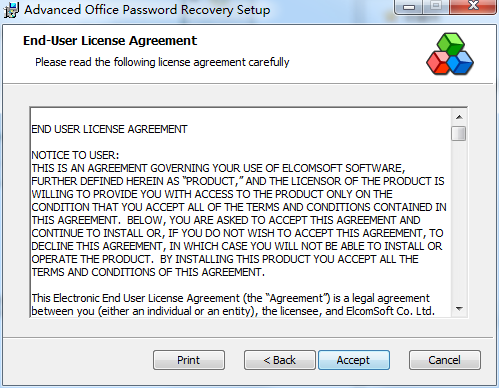The width and height of the screenshot is (499, 388).
Task: Print the license agreement
Action: pyautogui.click(x=189, y=360)
